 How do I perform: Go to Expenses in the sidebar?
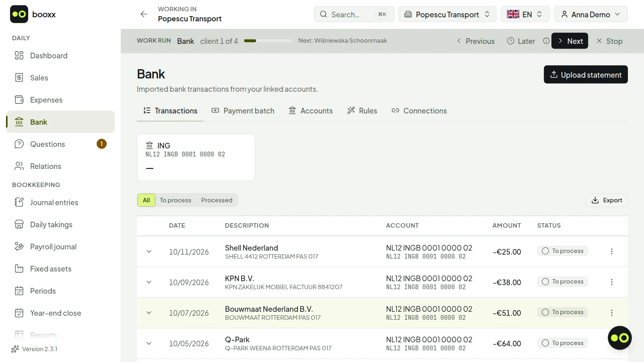click(x=60, y=100)
